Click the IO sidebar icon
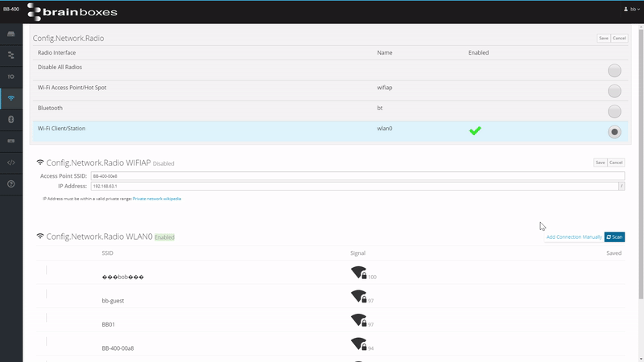Viewport: 644px width, 362px height. coord(10,76)
